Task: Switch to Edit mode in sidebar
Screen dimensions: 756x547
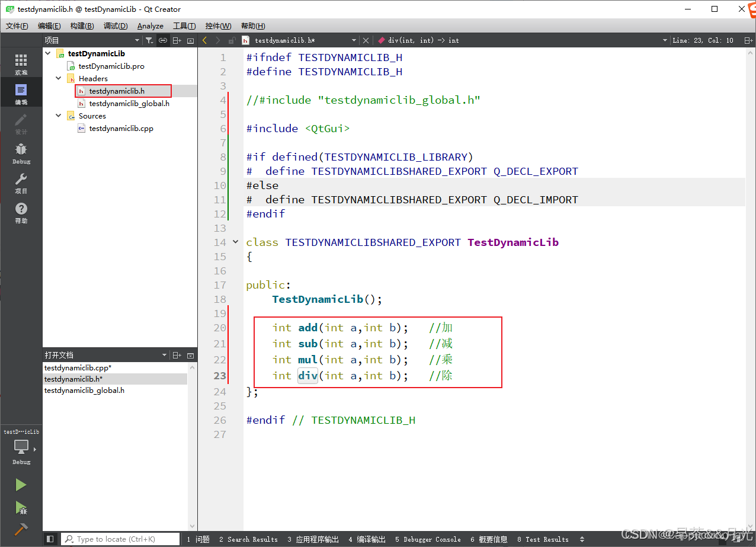Action: click(21, 93)
